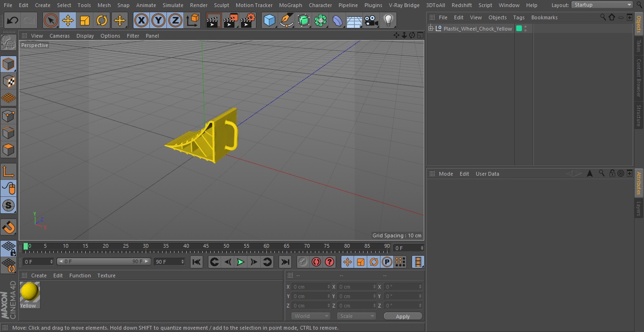Image resolution: width=644 pixels, height=332 pixels.
Task: Expand the Plastic_Wheel_Chock_Yellow object tree
Action: point(430,29)
